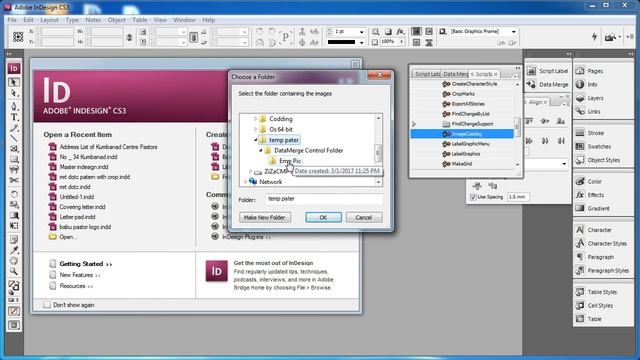Select the Scissors tool
The height and width of the screenshot is (360, 640).
coord(14,180)
